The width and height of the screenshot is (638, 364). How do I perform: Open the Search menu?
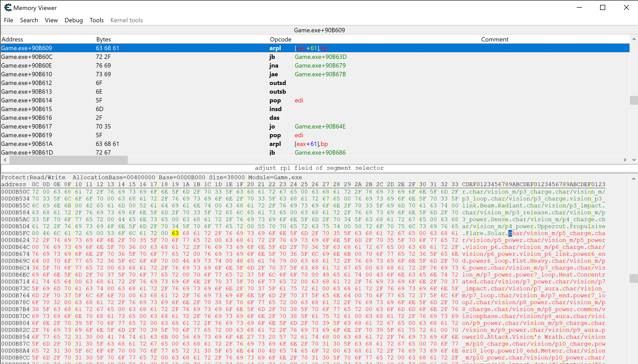coord(29,20)
